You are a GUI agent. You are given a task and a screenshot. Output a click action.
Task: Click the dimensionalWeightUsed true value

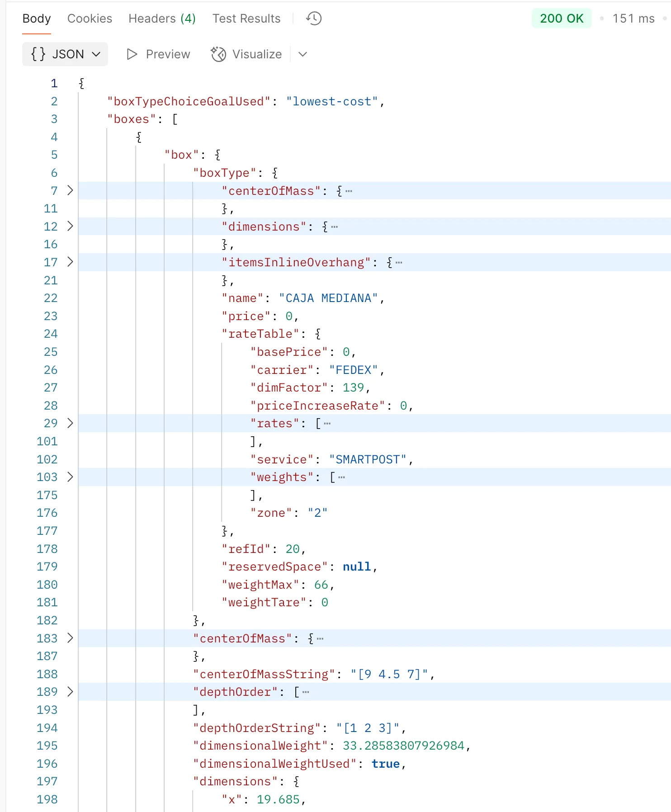(x=386, y=764)
